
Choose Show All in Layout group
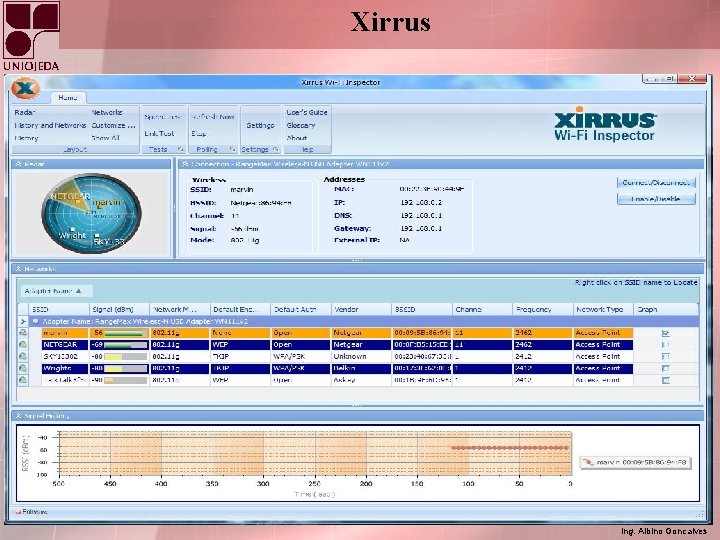(x=106, y=138)
